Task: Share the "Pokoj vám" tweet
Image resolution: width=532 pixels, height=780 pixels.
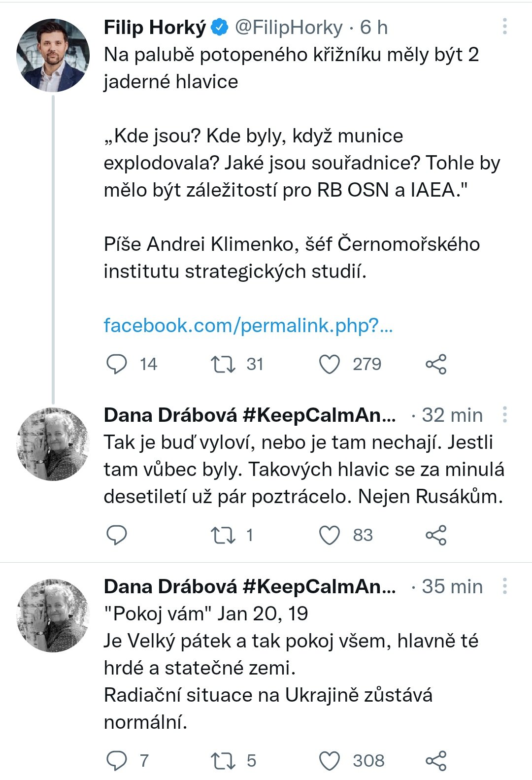Action: click(x=436, y=760)
